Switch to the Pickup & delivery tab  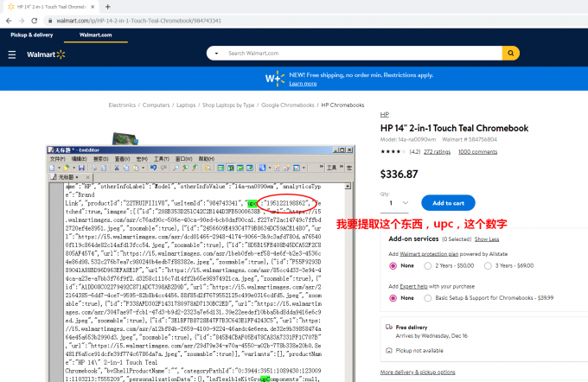(x=32, y=35)
